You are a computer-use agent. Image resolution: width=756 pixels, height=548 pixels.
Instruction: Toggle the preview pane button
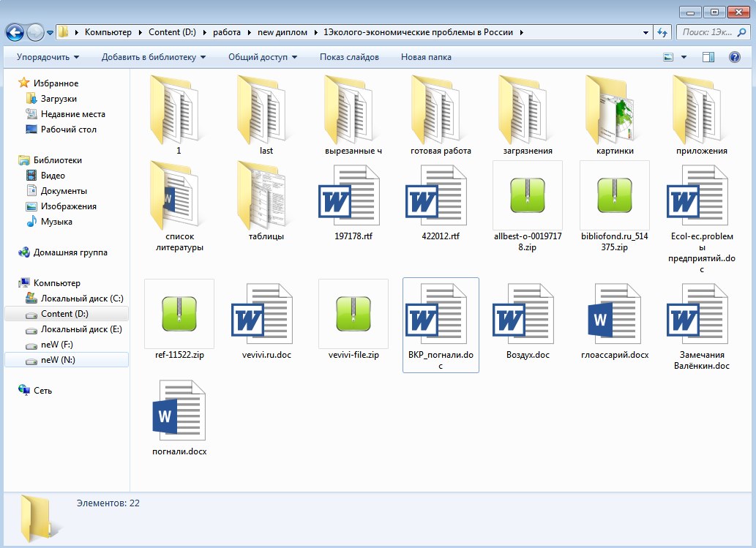point(708,57)
